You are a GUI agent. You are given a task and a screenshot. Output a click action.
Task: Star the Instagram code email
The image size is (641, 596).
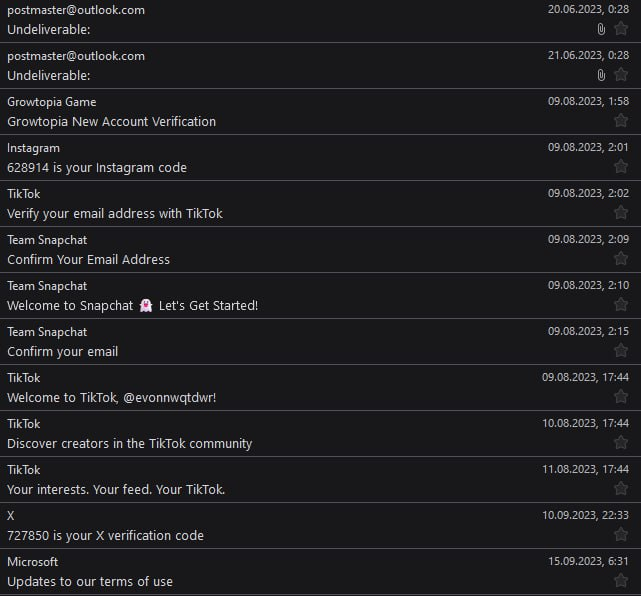tap(621, 167)
